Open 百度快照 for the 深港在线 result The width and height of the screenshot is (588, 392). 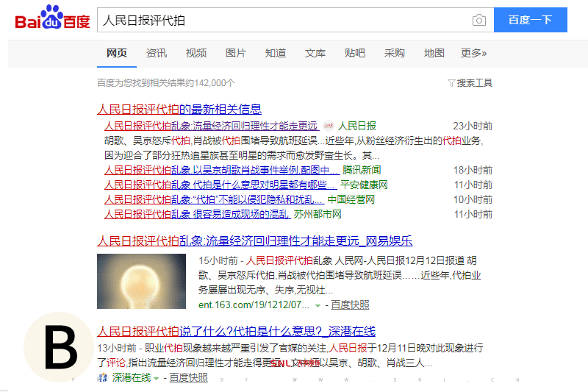pyautogui.click(x=188, y=377)
